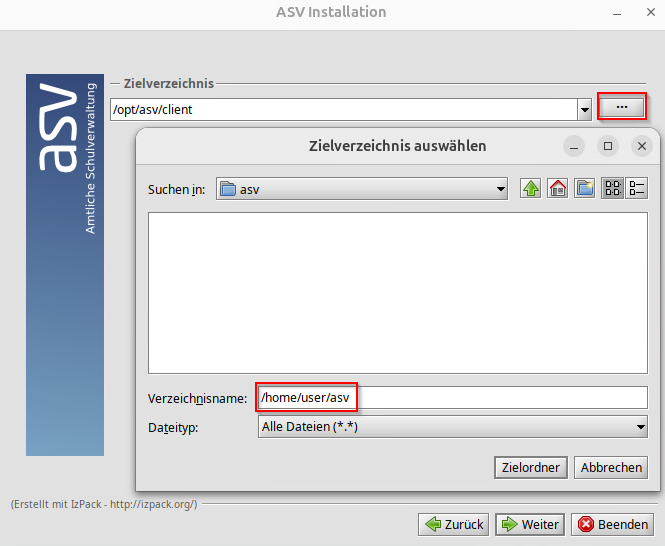
Task: Click the /opt/asv/client path field
Action: [x=340, y=109]
